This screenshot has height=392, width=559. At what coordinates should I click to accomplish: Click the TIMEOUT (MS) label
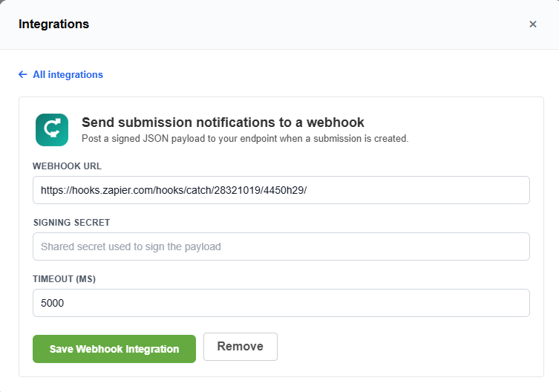[64, 279]
